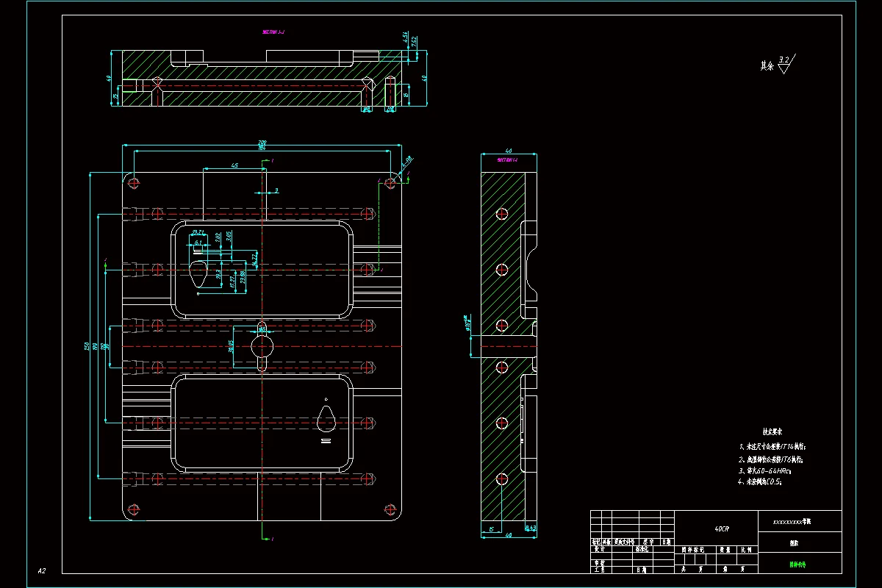Select requirement line 4 with 'C0.5'
This screenshot has height=588, width=882.
click(x=761, y=482)
